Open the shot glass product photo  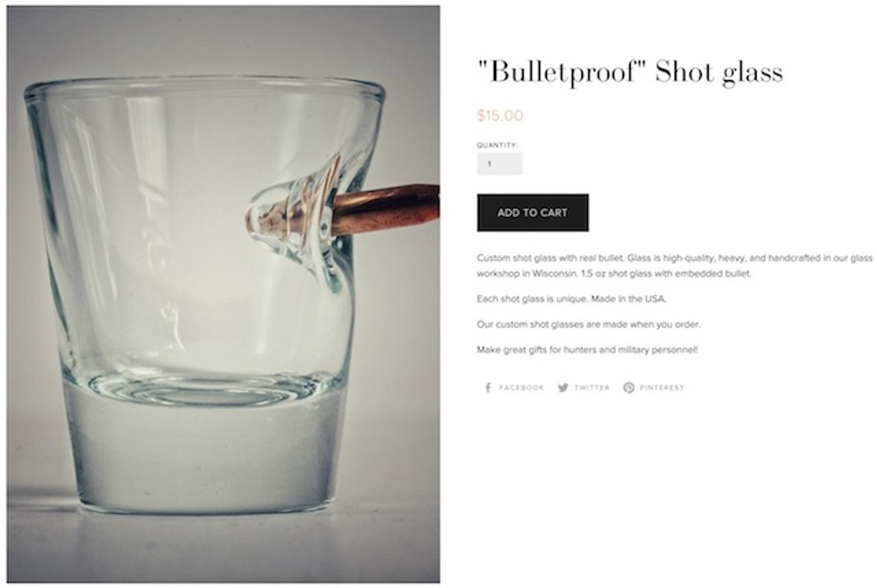click(x=223, y=294)
